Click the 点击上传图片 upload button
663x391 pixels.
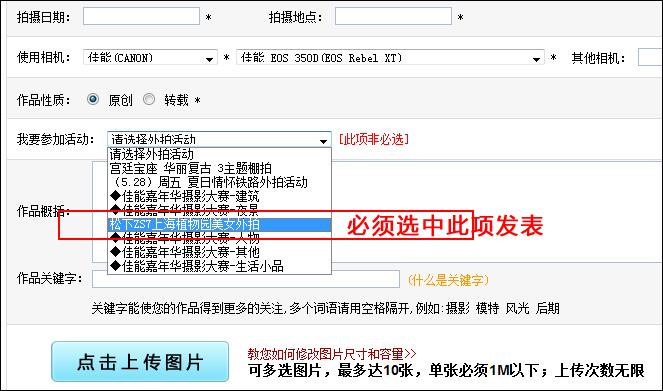pos(140,362)
